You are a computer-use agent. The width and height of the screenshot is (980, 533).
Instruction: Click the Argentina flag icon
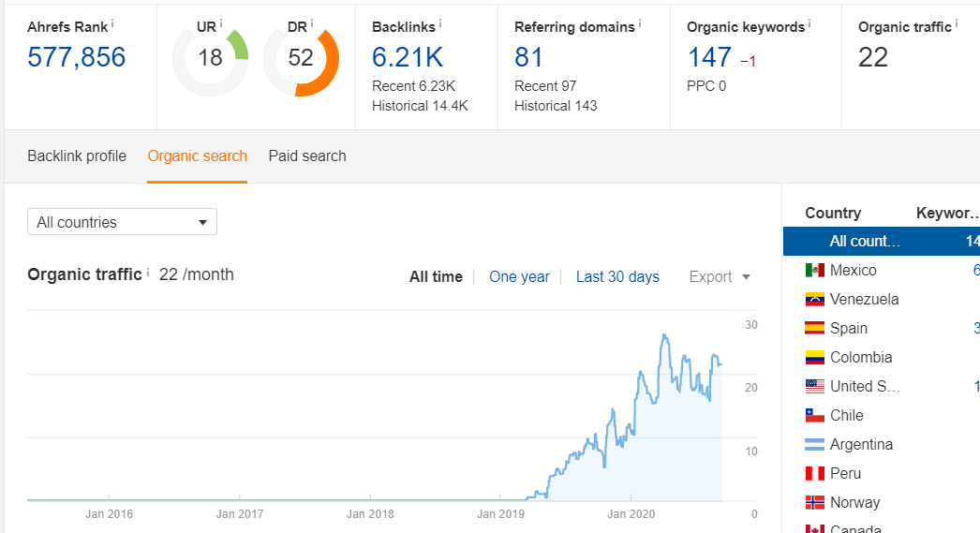815,444
